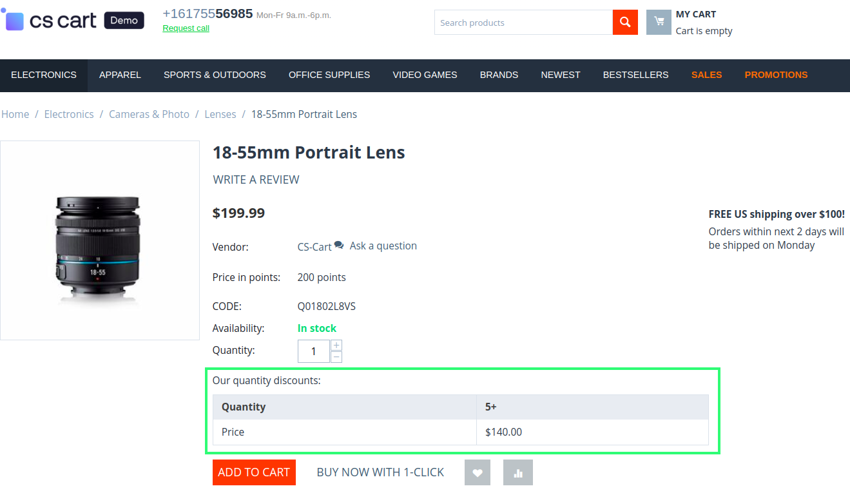The image size is (850, 504).
Task: Open the shopping cart icon
Action: 659,22
